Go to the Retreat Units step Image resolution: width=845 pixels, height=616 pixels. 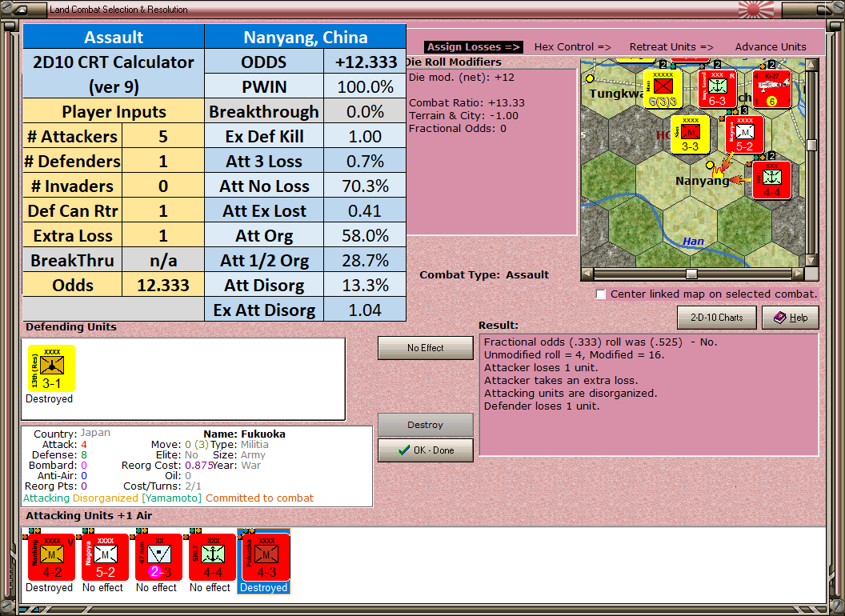coord(671,47)
